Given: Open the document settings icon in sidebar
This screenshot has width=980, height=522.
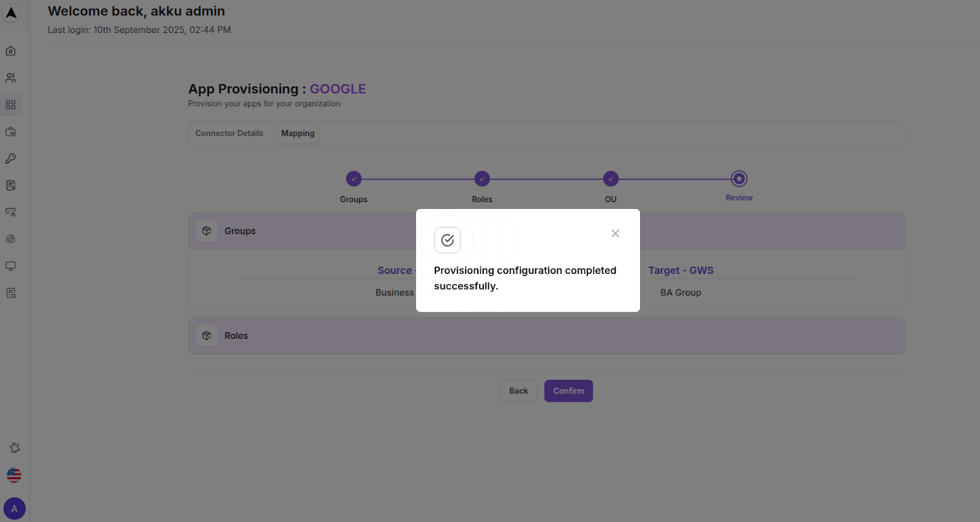Looking at the screenshot, I should 10,186.
